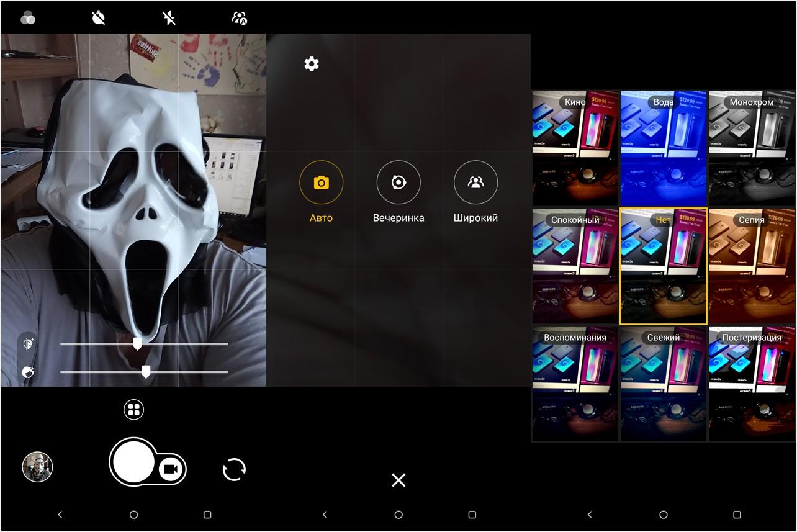
Task: Select the Вечеринка camera mode
Action: click(x=398, y=183)
